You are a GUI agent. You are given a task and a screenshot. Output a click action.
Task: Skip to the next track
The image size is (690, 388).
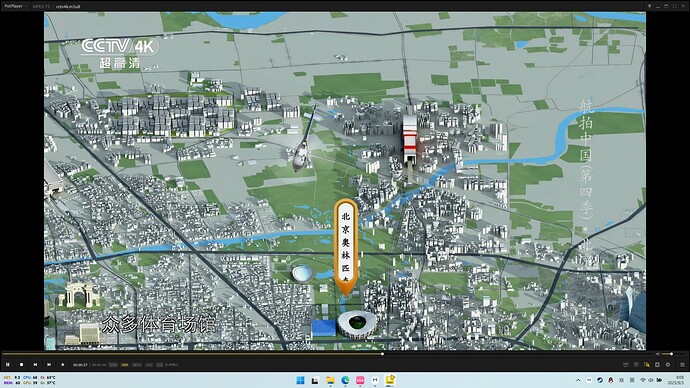click(x=49, y=365)
